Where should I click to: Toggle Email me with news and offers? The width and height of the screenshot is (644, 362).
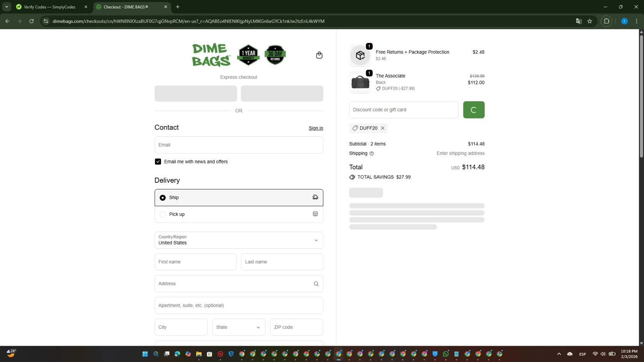pos(158,162)
